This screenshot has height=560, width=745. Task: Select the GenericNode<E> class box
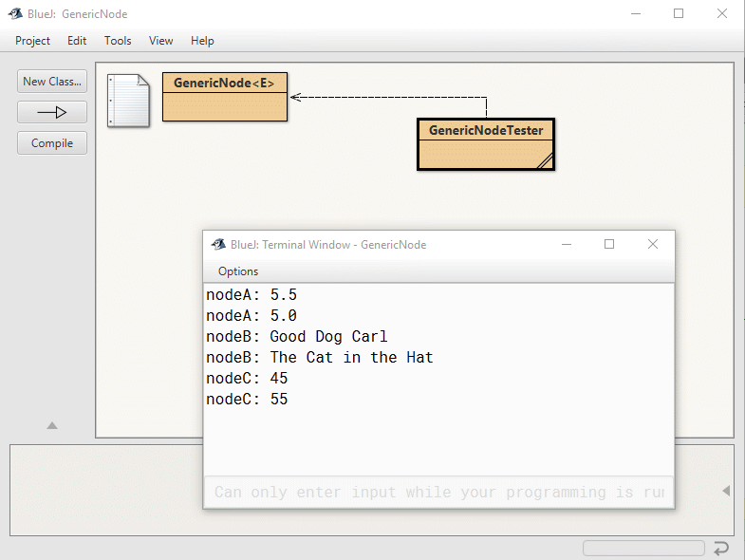coord(225,97)
